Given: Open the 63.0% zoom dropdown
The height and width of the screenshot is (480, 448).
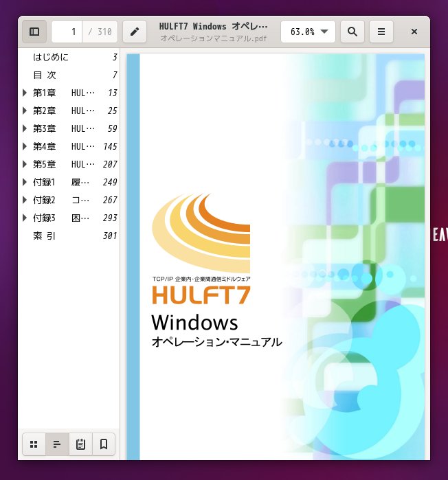Looking at the screenshot, I should tap(308, 32).
